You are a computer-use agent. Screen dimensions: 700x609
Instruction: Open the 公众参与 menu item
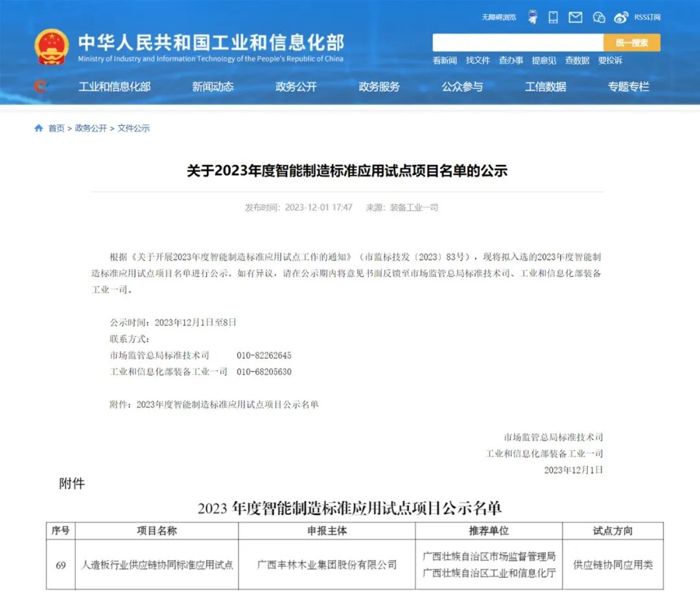461,86
